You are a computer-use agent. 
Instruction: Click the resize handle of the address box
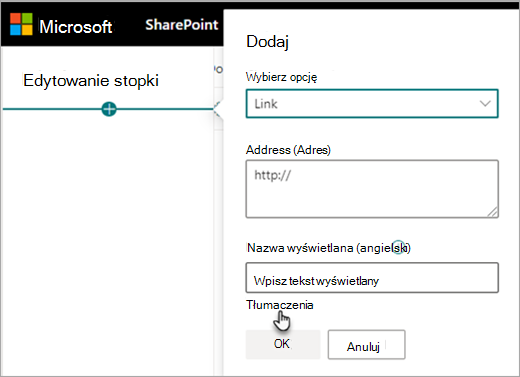point(493,212)
